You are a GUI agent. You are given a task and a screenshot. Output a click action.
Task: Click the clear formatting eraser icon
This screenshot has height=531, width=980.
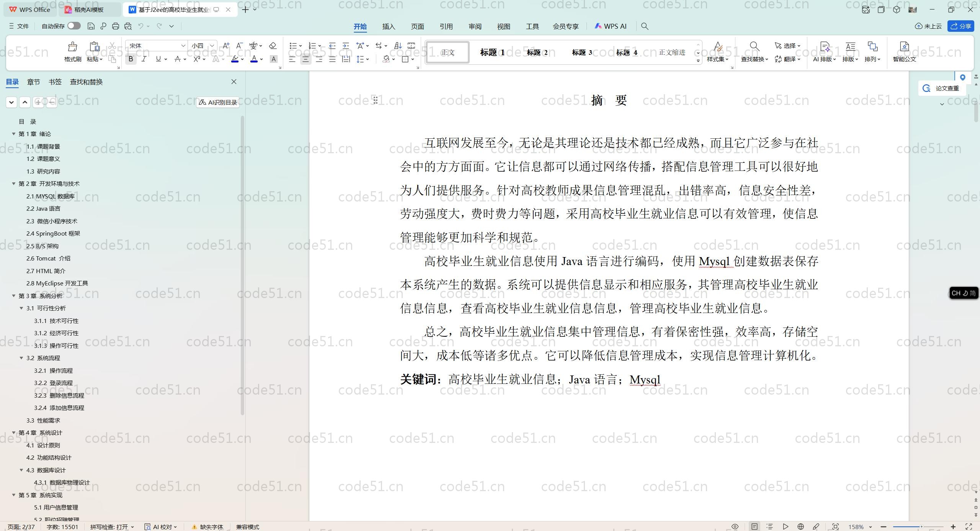(x=273, y=46)
